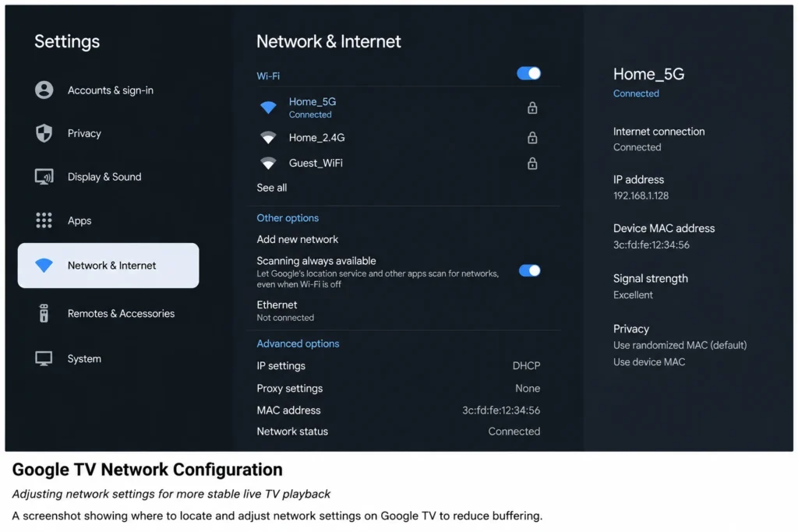This screenshot has width=798, height=532.
Task: Click the Advanced options section header
Action: [298, 344]
